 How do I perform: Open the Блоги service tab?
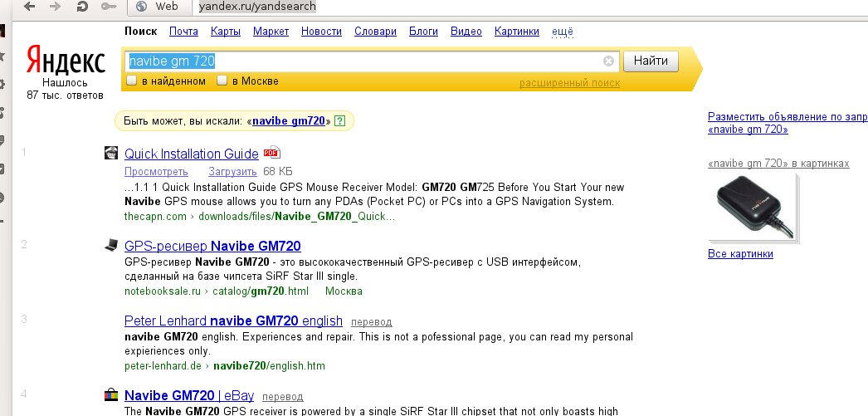pos(423,32)
